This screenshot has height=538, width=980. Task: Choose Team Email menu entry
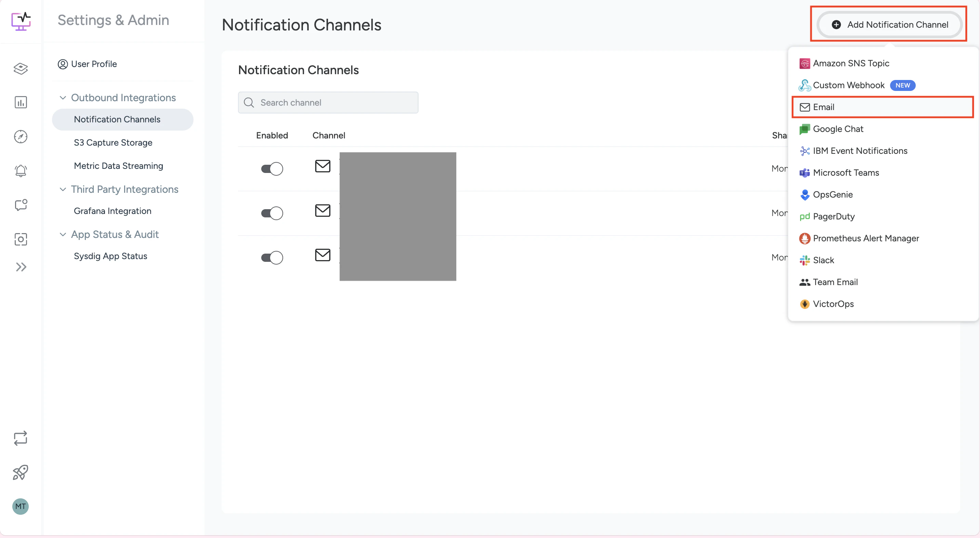(x=883, y=282)
